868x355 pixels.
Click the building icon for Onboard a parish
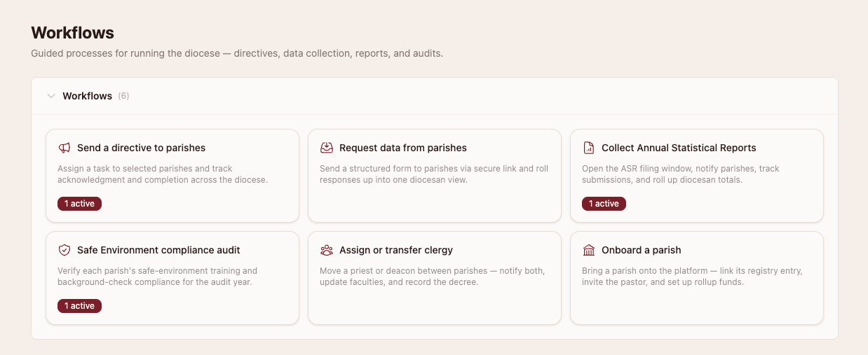pyautogui.click(x=589, y=250)
